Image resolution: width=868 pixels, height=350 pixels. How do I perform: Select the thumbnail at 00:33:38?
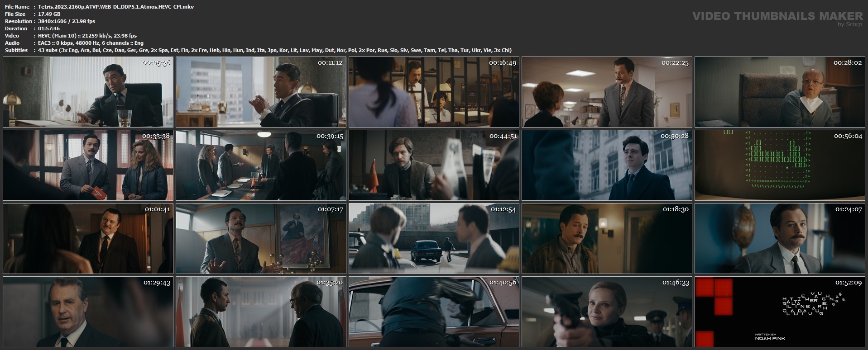(x=88, y=166)
